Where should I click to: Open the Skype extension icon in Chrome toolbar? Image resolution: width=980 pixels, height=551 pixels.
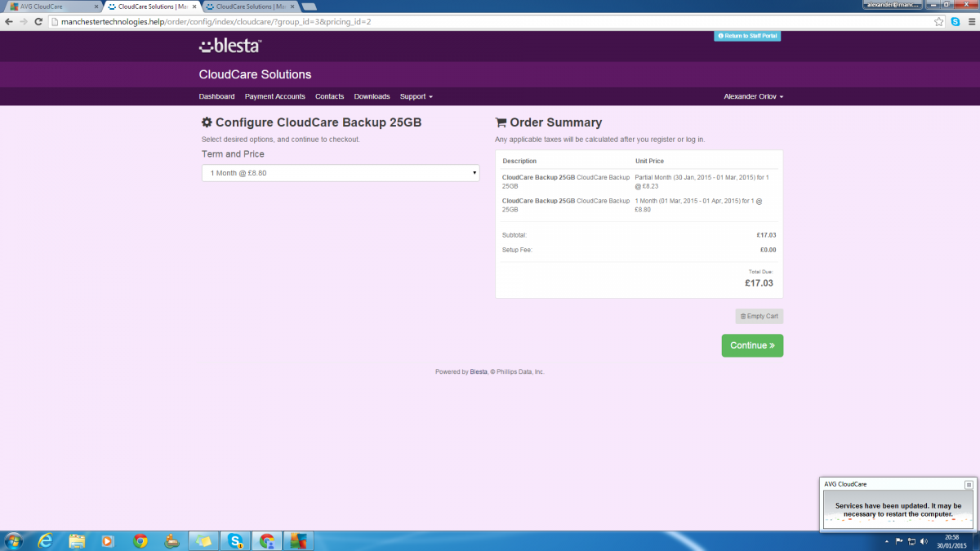click(955, 21)
